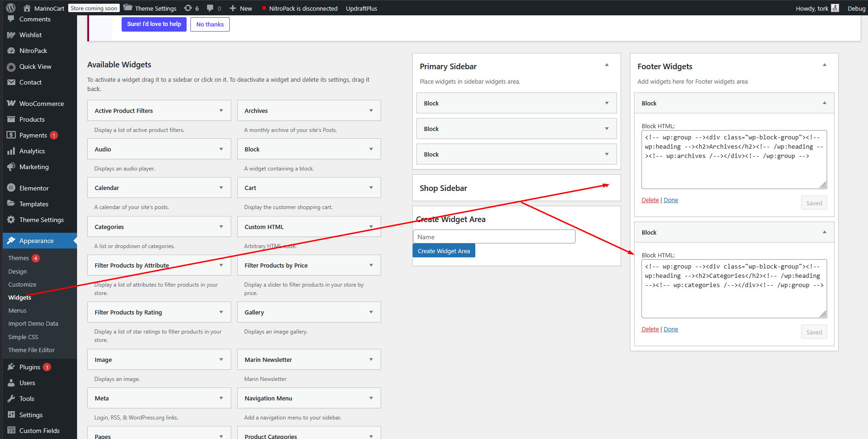
Task: Open the updates icon showing 6
Action: click(x=188, y=8)
